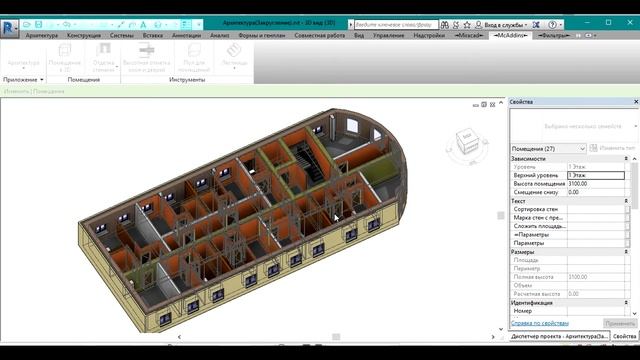Open the Фильтры ribbon tab
The image size is (640, 360).
click(x=553, y=36)
